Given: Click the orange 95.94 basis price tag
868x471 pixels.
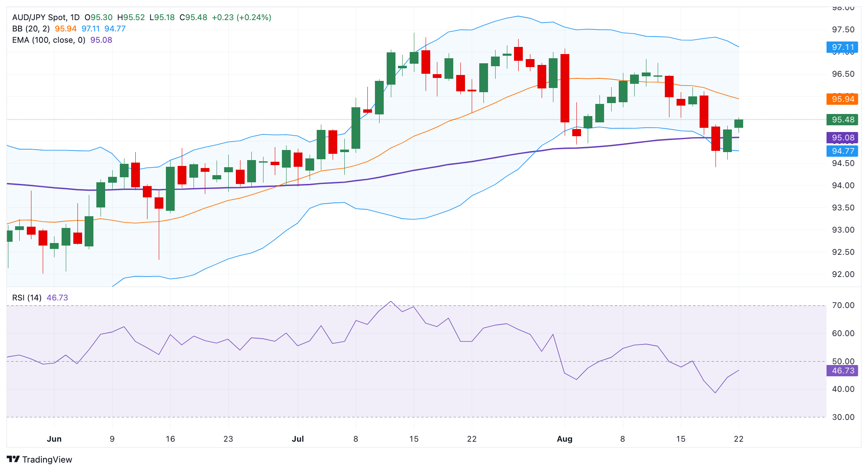Looking at the screenshot, I should coord(842,99).
